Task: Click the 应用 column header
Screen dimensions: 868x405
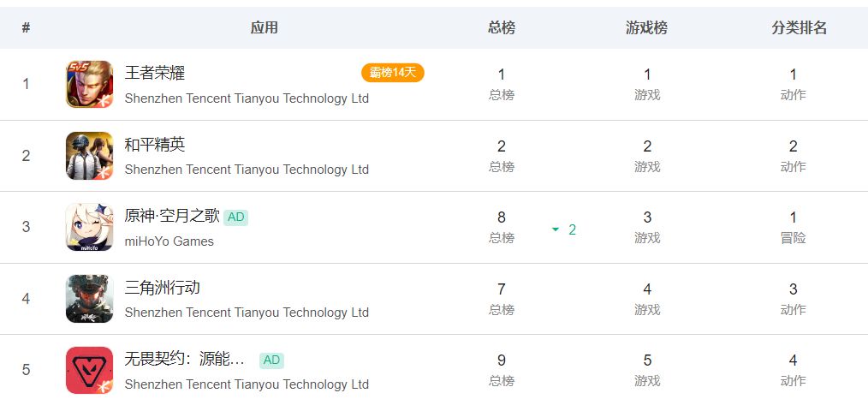Action: tap(265, 28)
